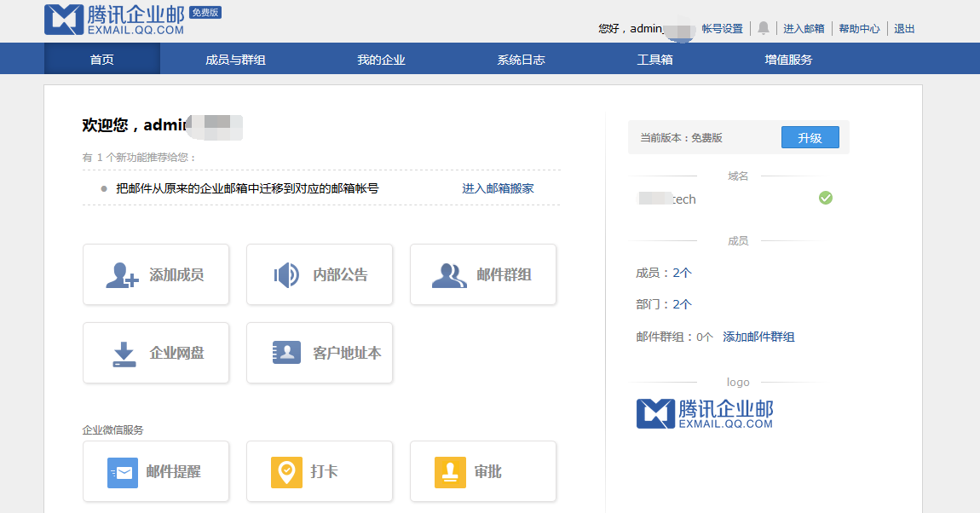Open 客户地址本 card label
980x513 pixels.
tap(348, 353)
